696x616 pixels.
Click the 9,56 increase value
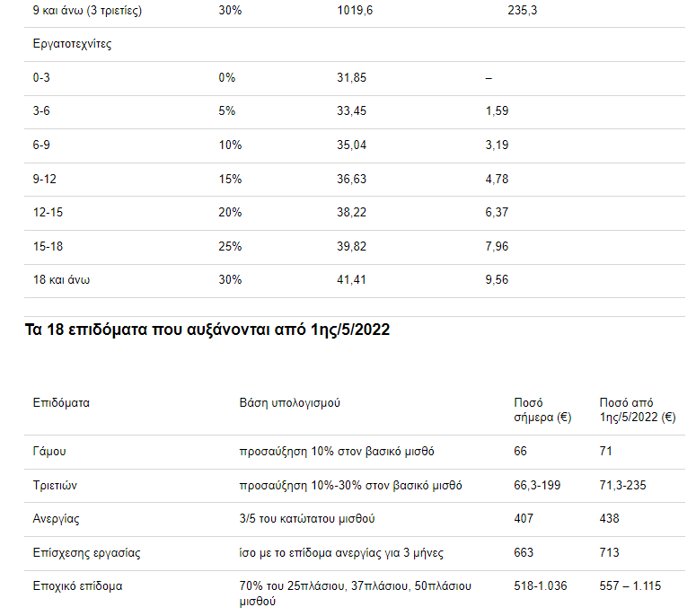point(497,279)
